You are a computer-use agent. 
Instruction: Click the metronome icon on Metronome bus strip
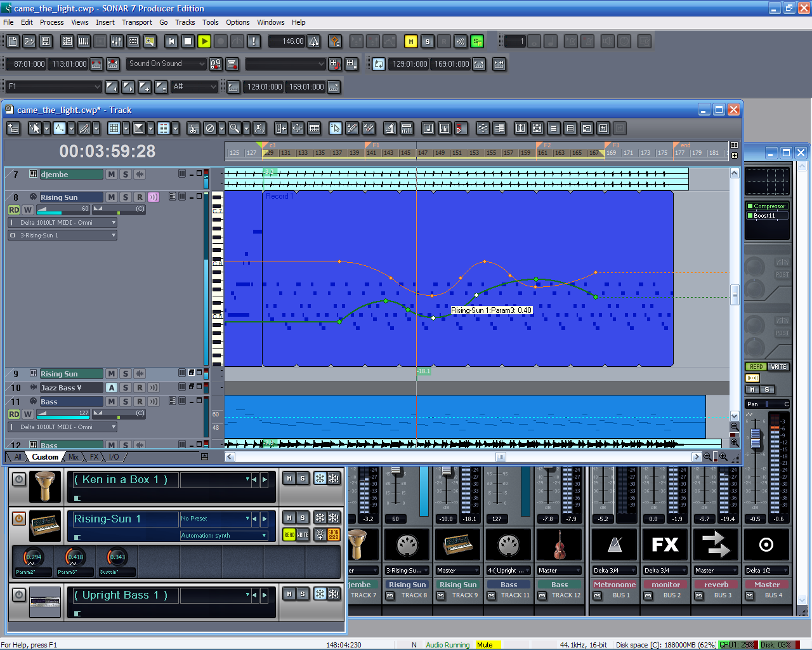pos(615,545)
